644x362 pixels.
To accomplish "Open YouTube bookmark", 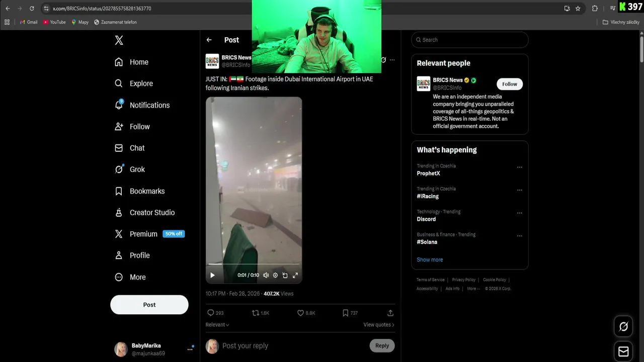I will point(54,22).
